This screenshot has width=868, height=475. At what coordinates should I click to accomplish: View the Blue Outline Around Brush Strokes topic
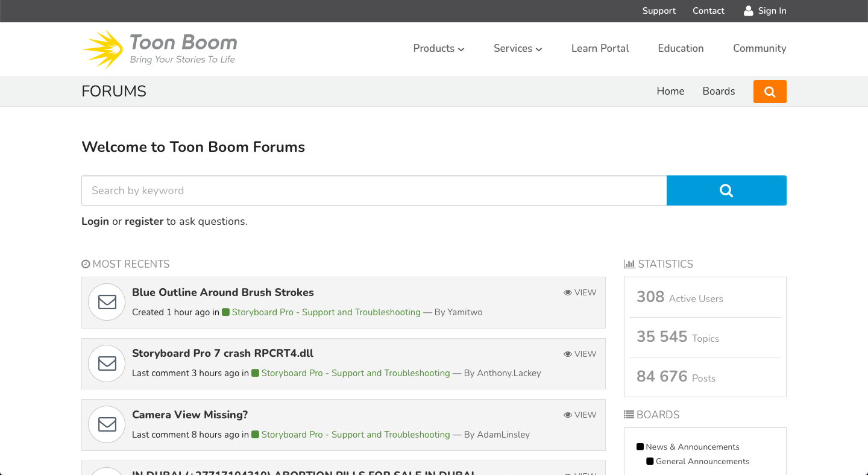point(580,292)
